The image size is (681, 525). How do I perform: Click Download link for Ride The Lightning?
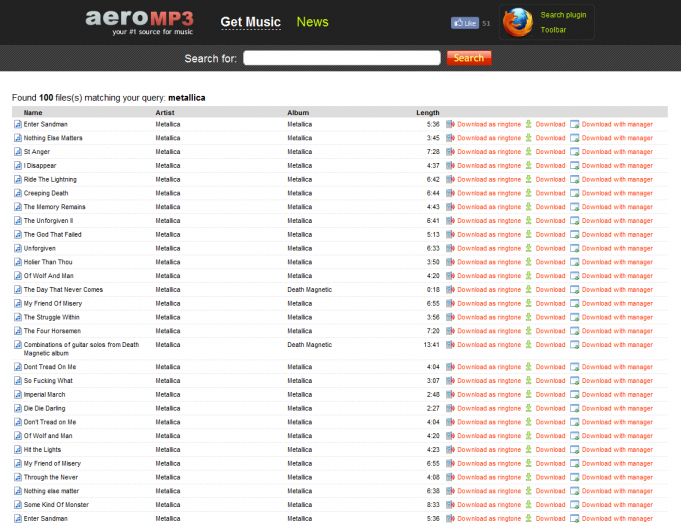[550, 179]
